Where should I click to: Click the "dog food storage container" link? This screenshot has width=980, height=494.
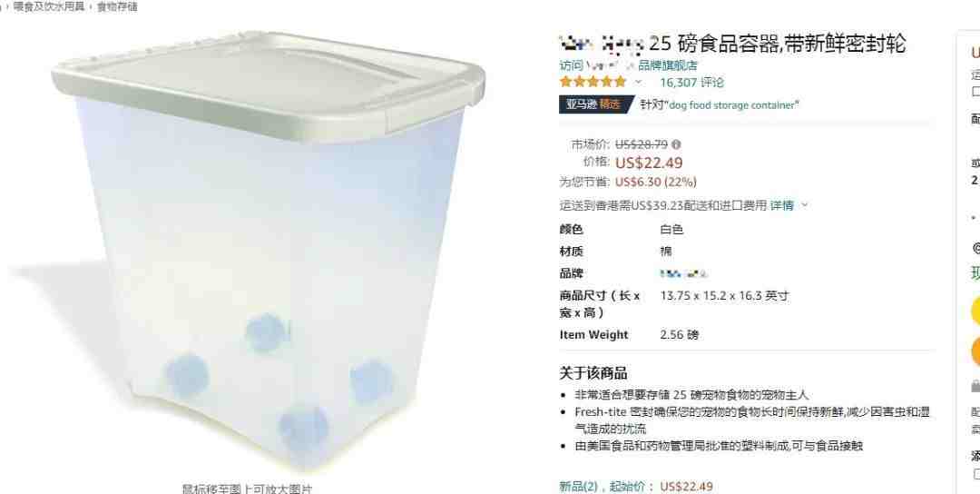734,105
